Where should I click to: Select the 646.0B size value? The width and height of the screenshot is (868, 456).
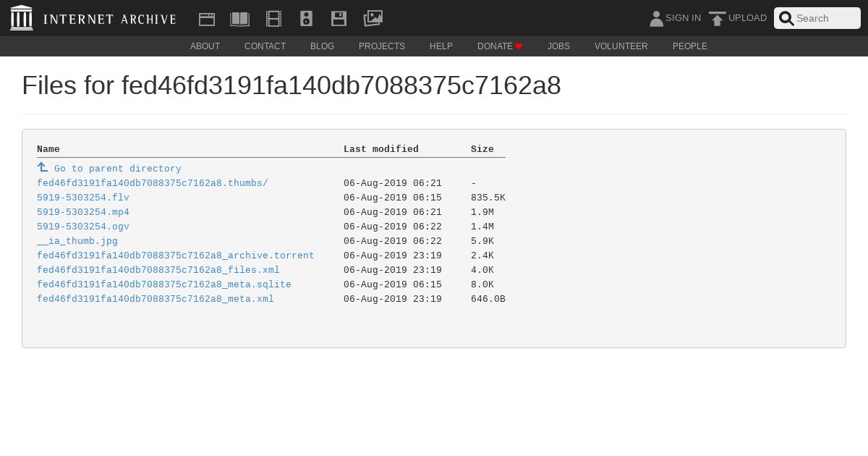(488, 299)
